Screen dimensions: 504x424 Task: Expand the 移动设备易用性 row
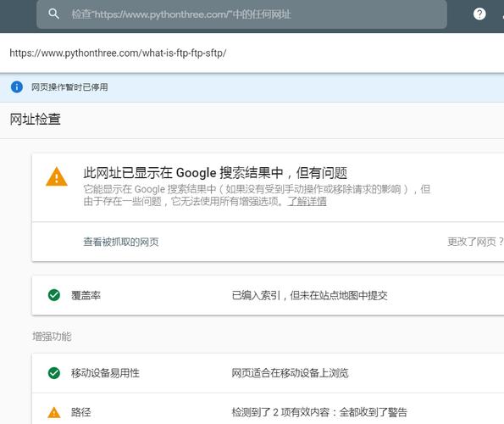tap(268, 373)
